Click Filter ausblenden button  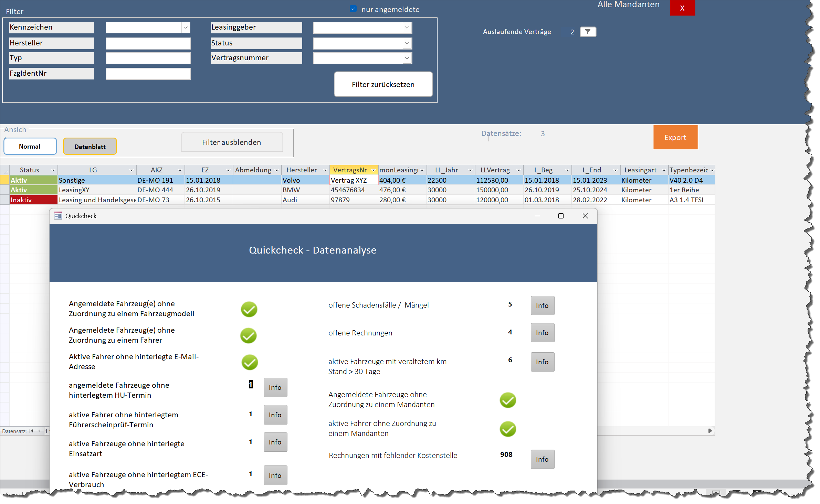pos(232,142)
